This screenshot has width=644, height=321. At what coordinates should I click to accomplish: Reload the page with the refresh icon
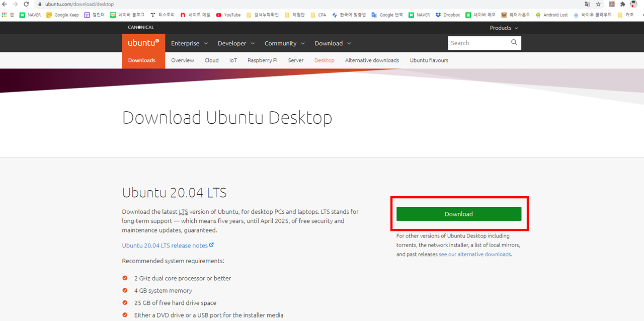tap(26, 4)
